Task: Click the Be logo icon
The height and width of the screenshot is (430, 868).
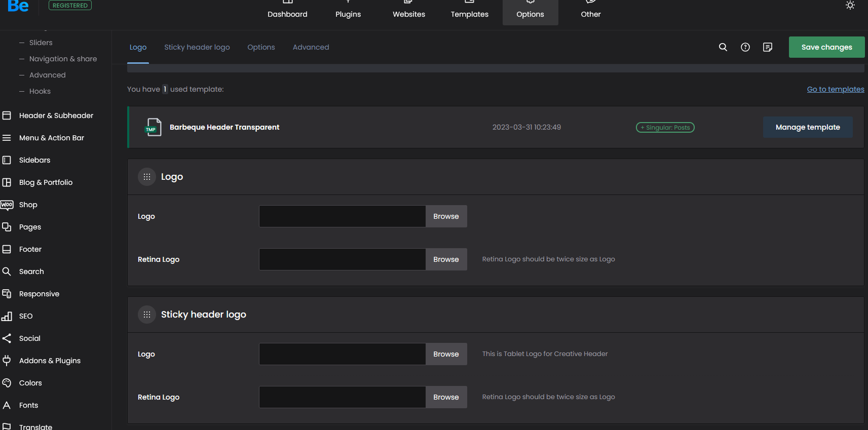Action: pos(18,6)
